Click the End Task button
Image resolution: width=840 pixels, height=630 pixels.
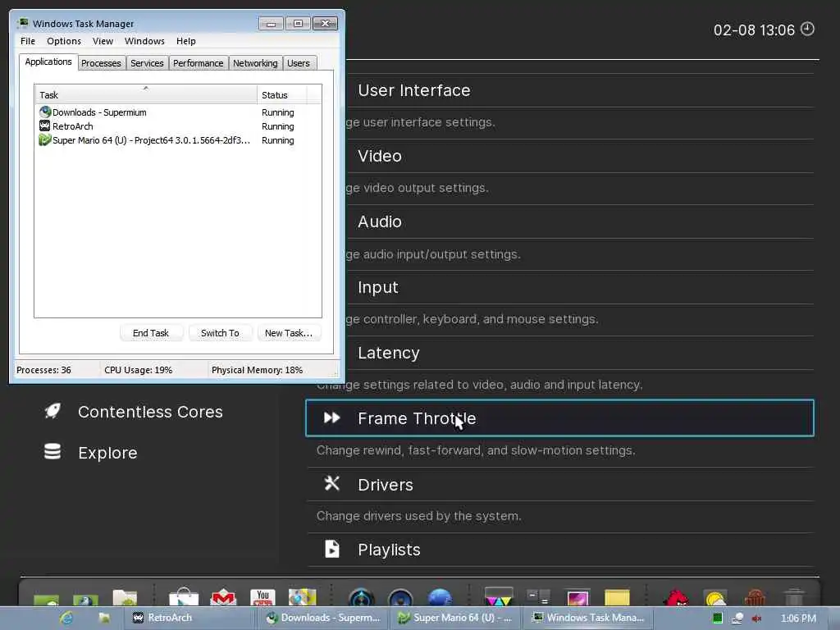(151, 333)
